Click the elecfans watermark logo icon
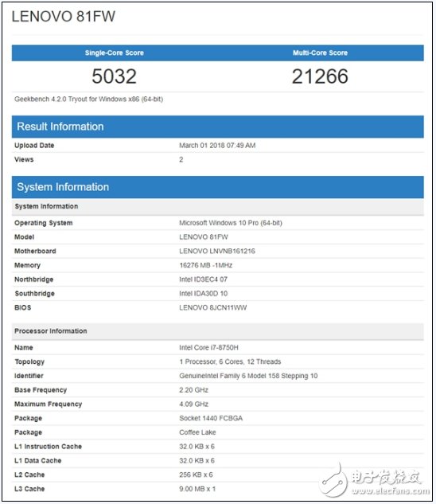This screenshot has width=436, height=504. 333,481
